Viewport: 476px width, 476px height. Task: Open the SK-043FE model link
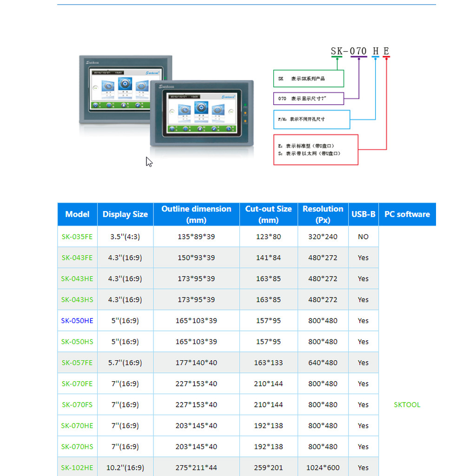click(77, 258)
